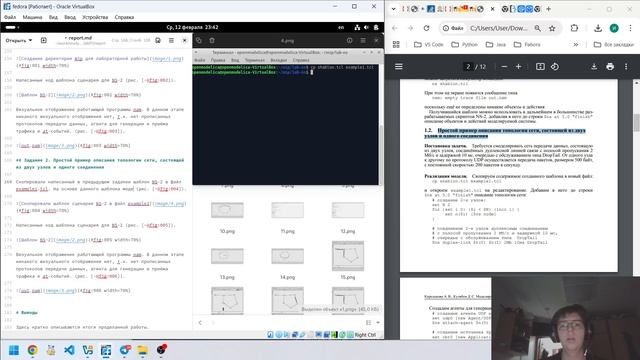Open the Windows Start menu

pos(13,350)
